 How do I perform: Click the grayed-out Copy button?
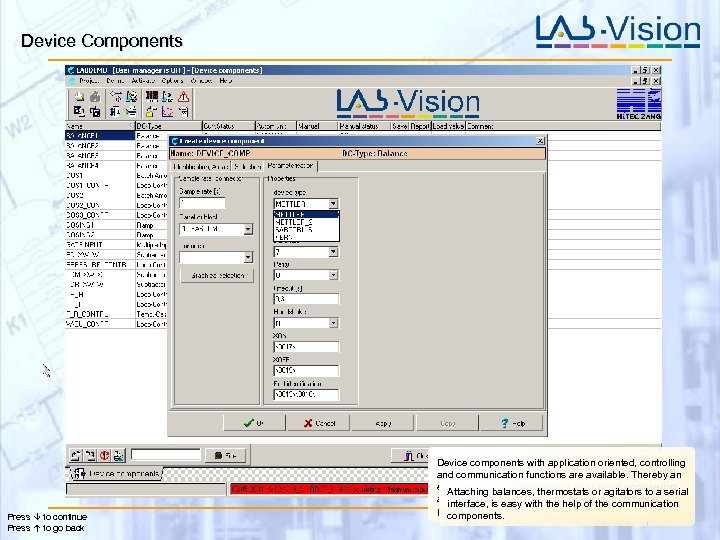(x=448, y=423)
